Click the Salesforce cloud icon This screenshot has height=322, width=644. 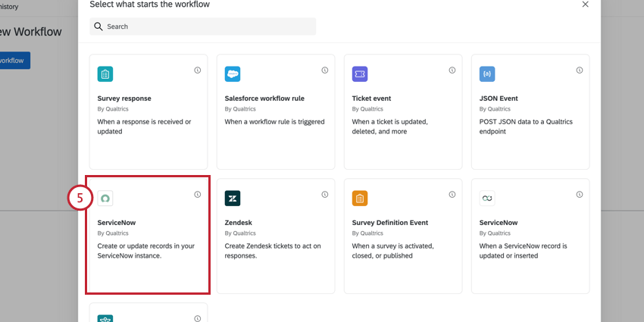click(233, 74)
